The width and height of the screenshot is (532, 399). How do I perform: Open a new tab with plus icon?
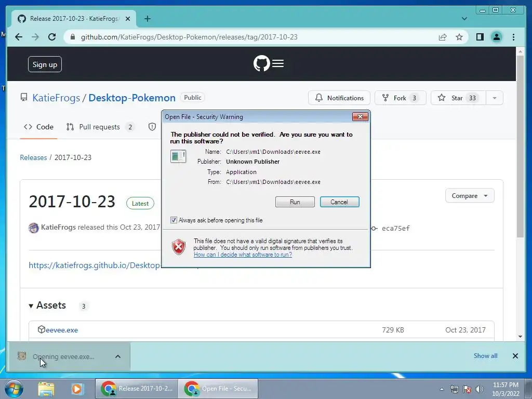click(147, 19)
